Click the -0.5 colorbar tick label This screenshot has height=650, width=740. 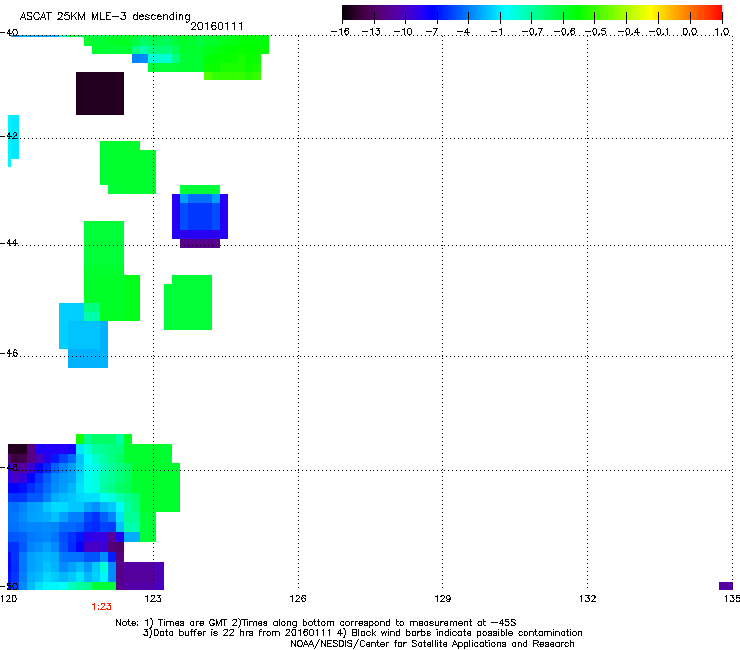click(x=596, y=32)
